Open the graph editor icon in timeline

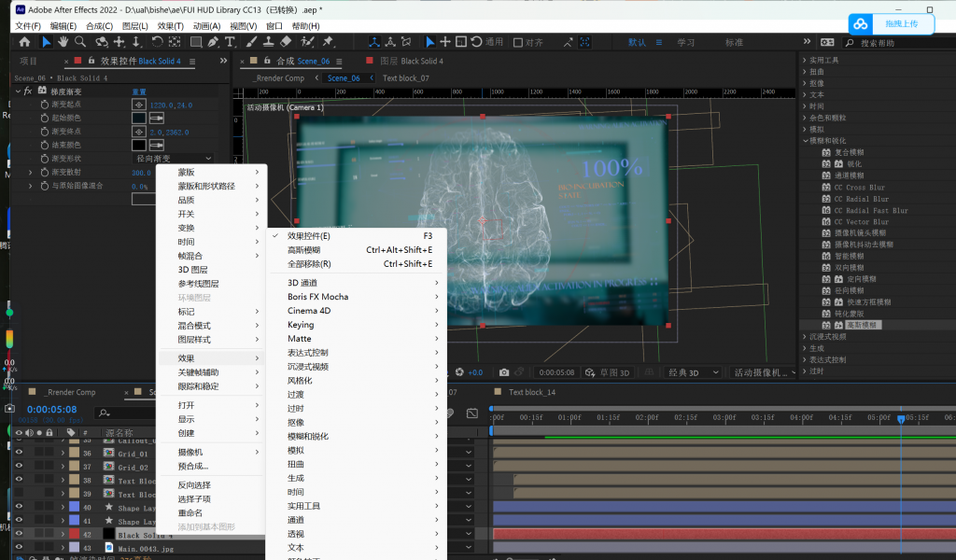pyautogui.click(x=471, y=413)
